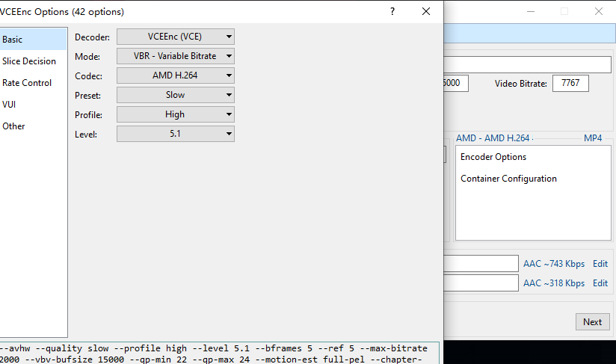The height and width of the screenshot is (364, 616).
Task: Click the audio path field beside AAC ~743 Kbps
Action: point(481,264)
